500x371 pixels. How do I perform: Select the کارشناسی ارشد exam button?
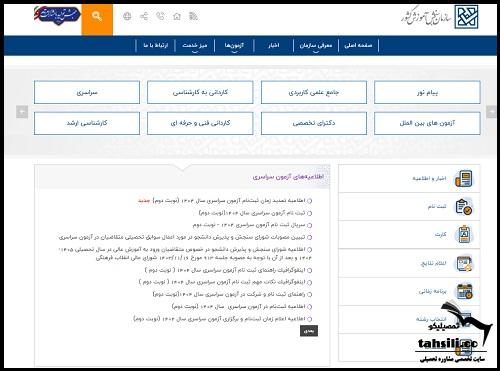[x=87, y=123]
